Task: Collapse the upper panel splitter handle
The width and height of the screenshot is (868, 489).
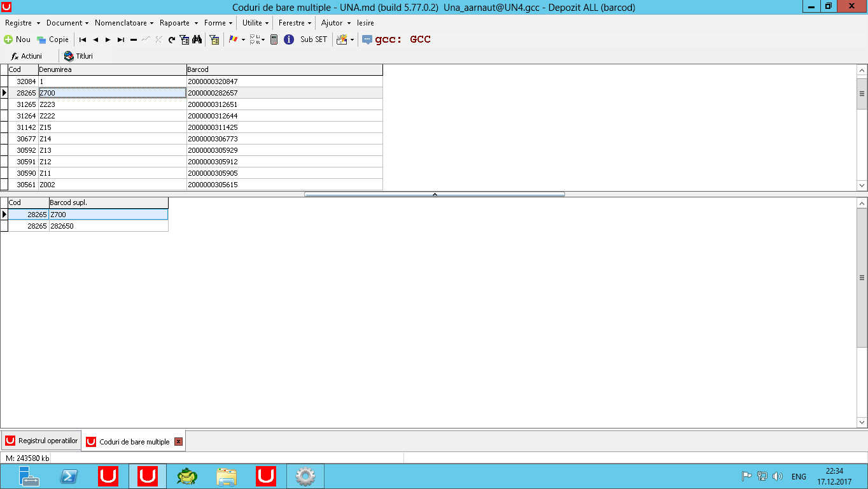Action: click(x=435, y=194)
